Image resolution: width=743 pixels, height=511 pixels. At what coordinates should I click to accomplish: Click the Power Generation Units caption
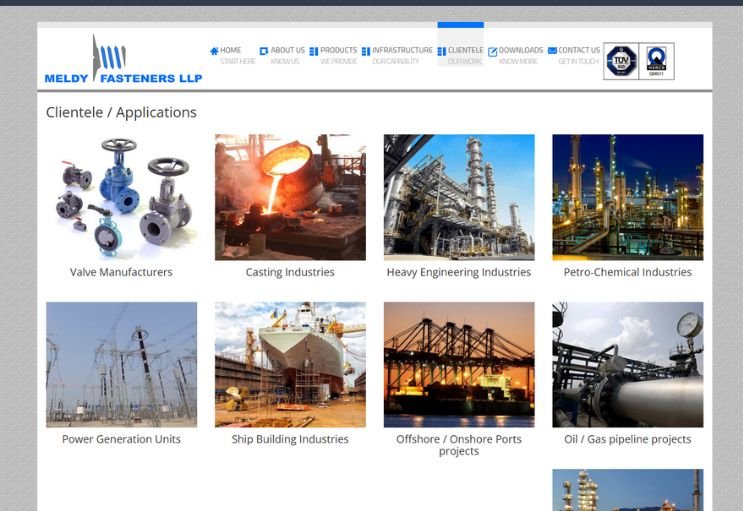pyautogui.click(x=121, y=439)
